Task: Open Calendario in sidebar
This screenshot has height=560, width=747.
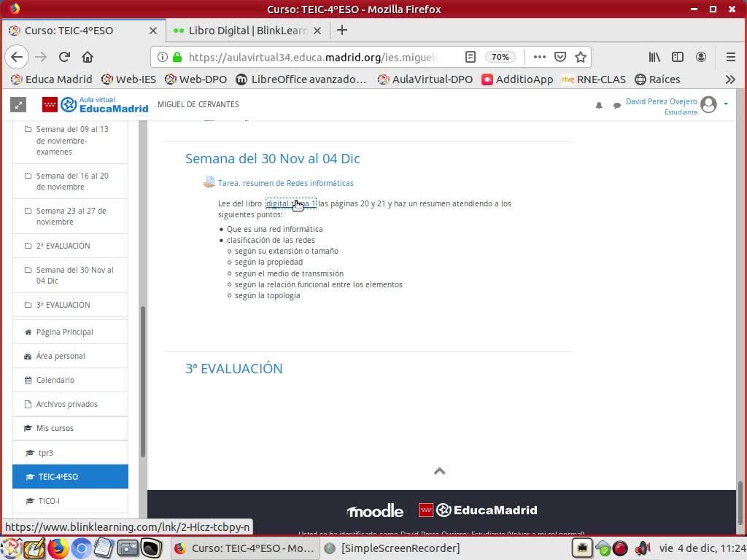Action: tap(71, 380)
